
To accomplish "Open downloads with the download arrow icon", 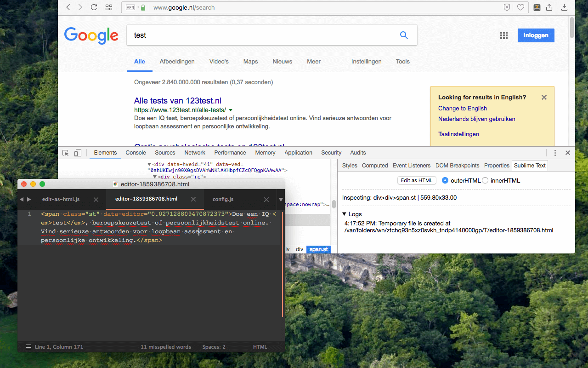I will coord(564,7).
